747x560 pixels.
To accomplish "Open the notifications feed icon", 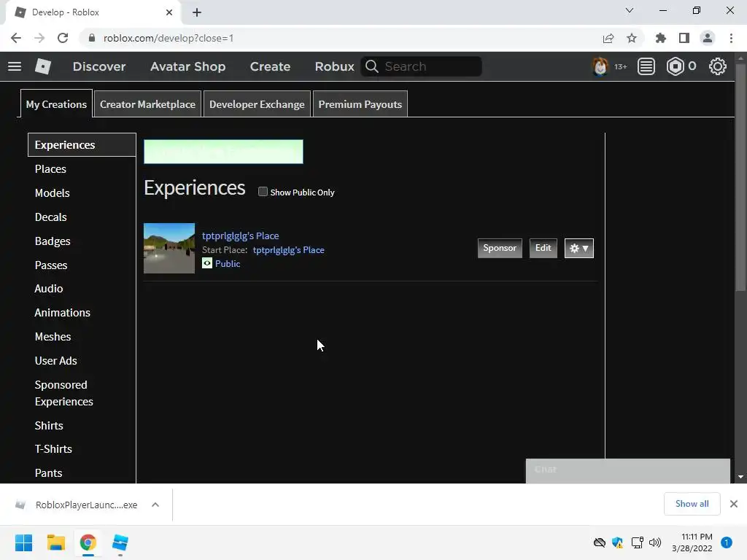I will coord(646,66).
